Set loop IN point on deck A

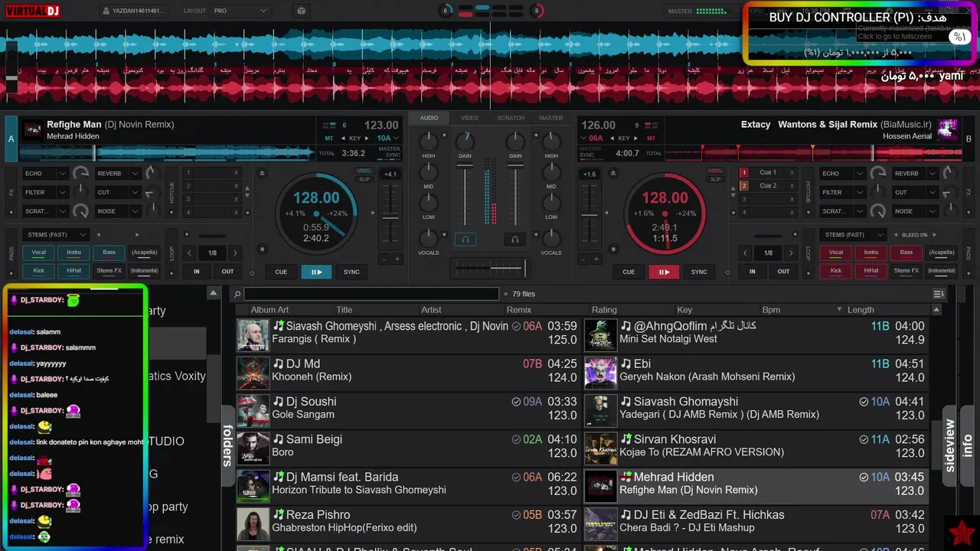point(197,272)
